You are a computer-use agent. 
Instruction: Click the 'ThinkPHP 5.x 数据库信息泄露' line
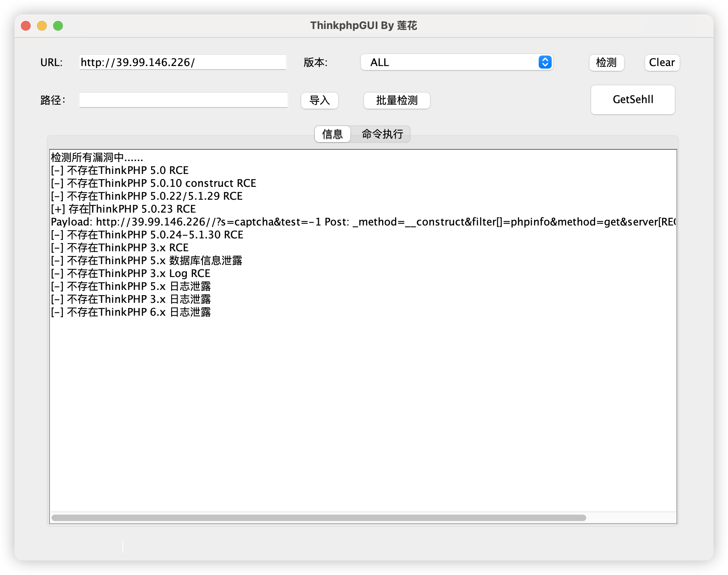pyautogui.click(x=147, y=261)
